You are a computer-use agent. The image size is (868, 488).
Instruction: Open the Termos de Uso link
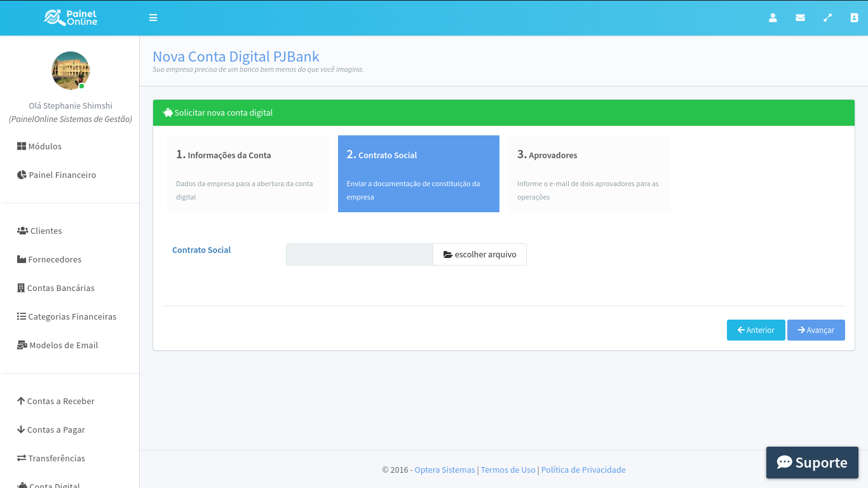click(508, 470)
